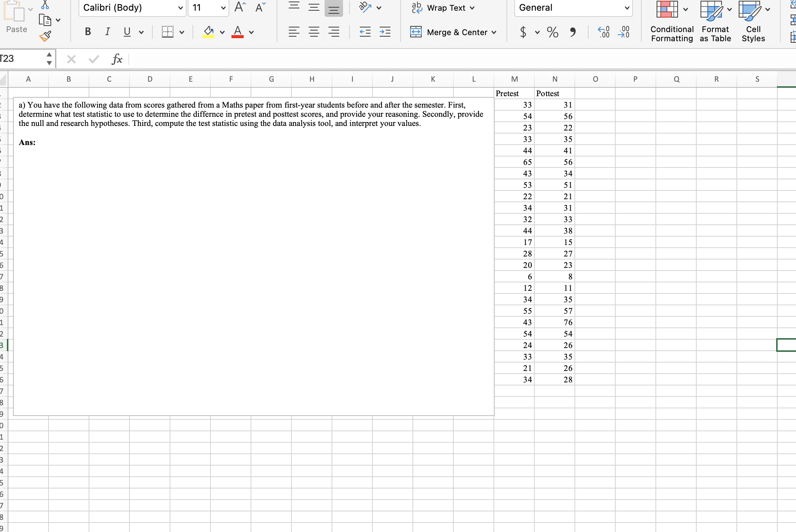Click the Comma Style icon
796x532 pixels.
pos(573,32)
